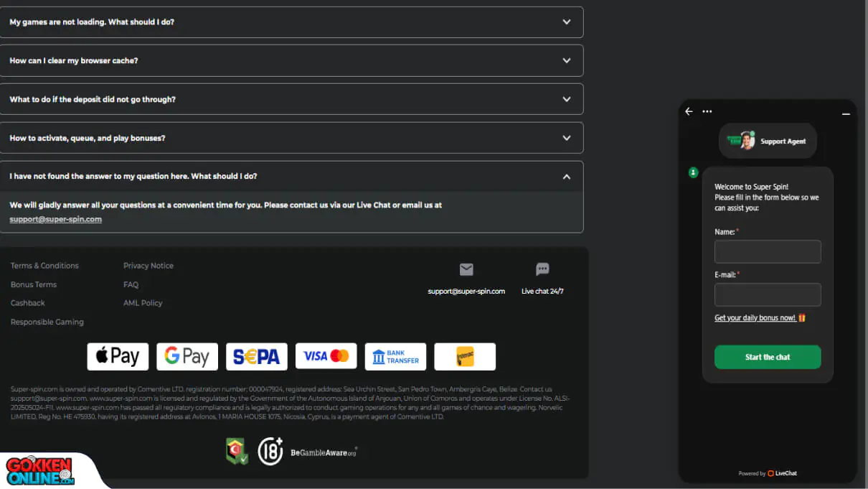The width and height of the screenshot is (868, 489).
Task: Click the Live chat 24/7 bubble icon
Action: 542,269
